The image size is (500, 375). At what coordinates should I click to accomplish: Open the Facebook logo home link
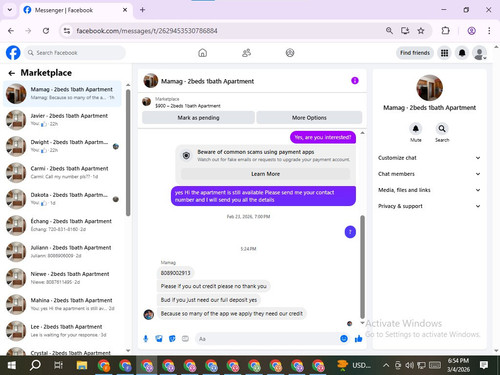[x=13, y=53]
